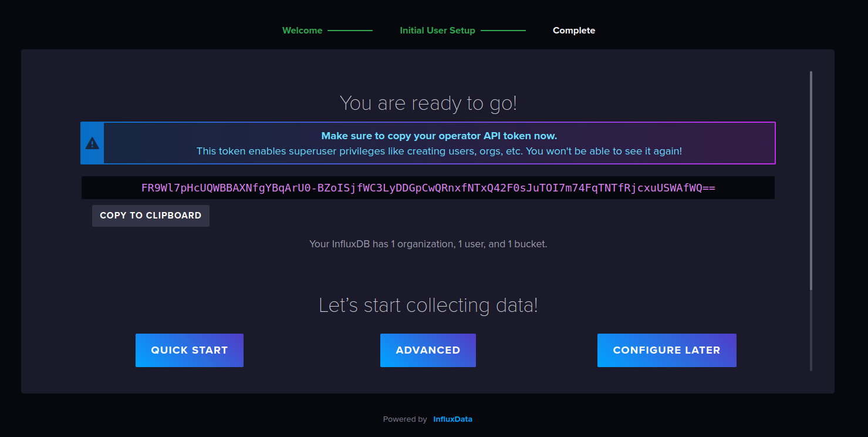This screenshot has width=868, height=437.
Task: Choose the Advanced setup button
Action: click(x=428, y=351)
